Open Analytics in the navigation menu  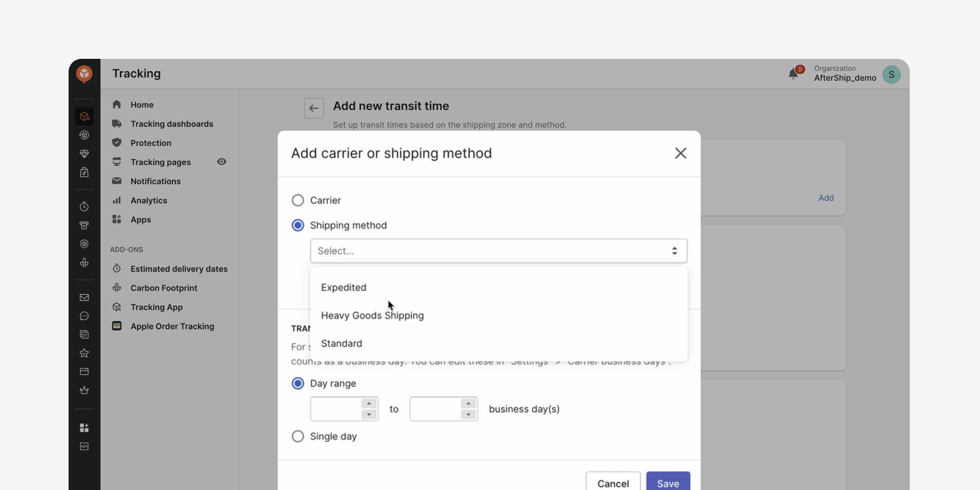click(149, 200)
